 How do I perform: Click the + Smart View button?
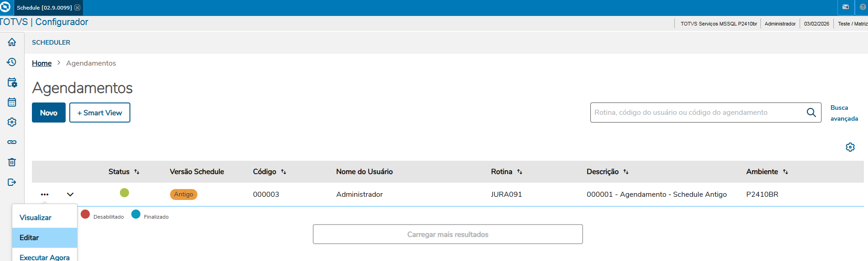[x=100, y=113]
